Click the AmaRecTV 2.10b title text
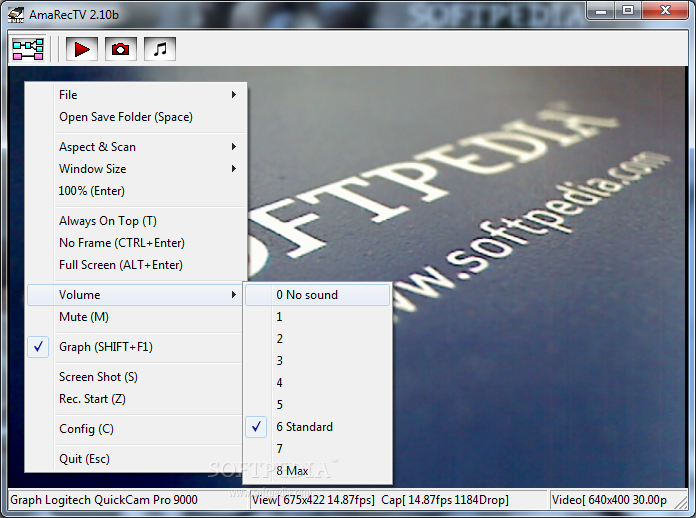This screenshot has width=696, height=518. (74, 15)
